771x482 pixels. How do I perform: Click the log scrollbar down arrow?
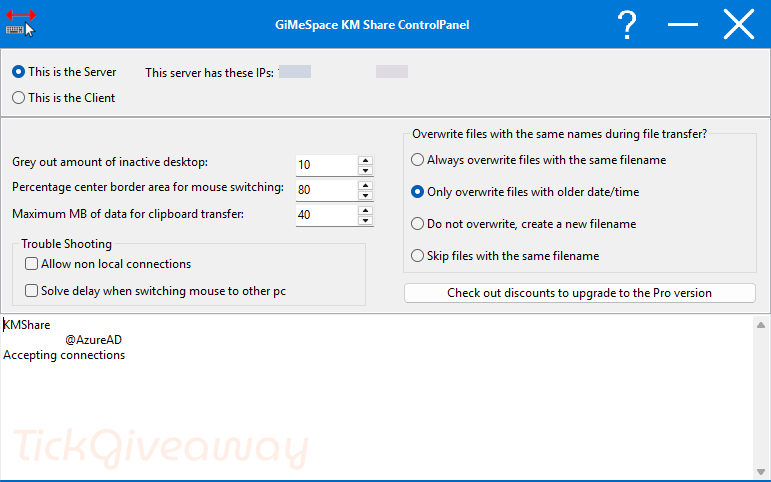click(x=761, y=473)
